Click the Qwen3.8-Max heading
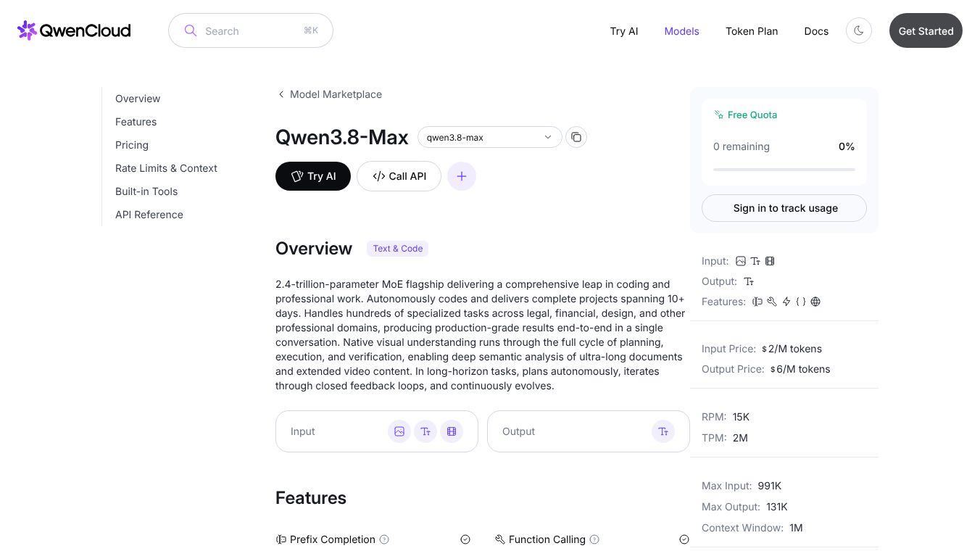980x551 pixels. (342, 137)
